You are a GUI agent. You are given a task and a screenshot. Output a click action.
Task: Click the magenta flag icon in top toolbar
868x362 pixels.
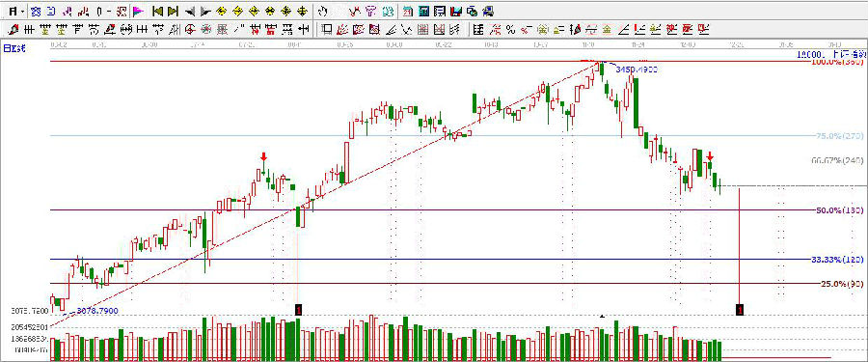pyautogui.click(x=138, y=11)
